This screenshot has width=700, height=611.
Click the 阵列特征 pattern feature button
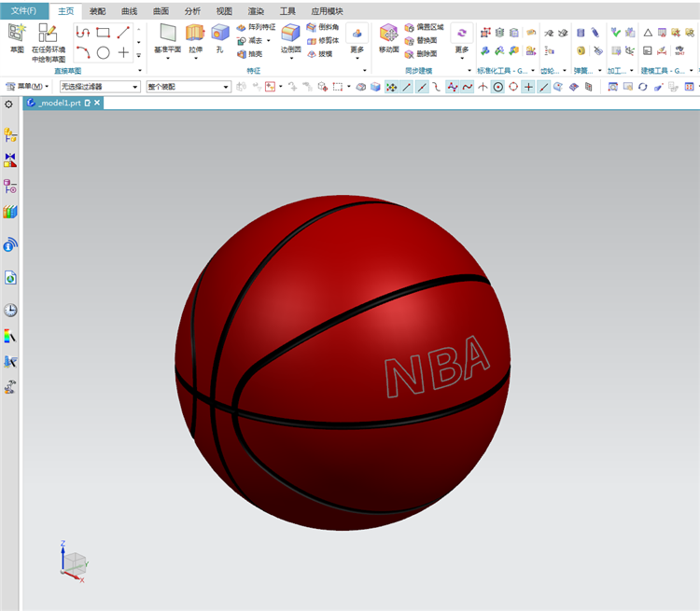tap(257, 27)
